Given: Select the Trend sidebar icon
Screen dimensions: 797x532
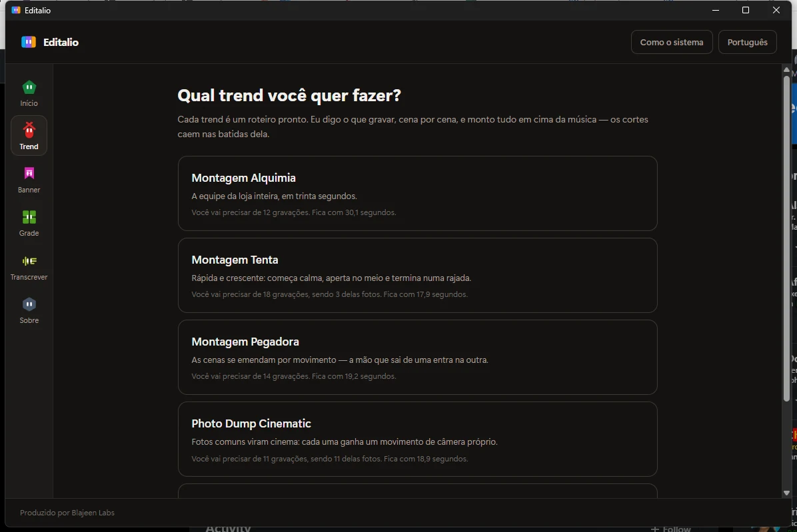Looking at the screenshot, I should pyautogui.click(x=29, y=136).
